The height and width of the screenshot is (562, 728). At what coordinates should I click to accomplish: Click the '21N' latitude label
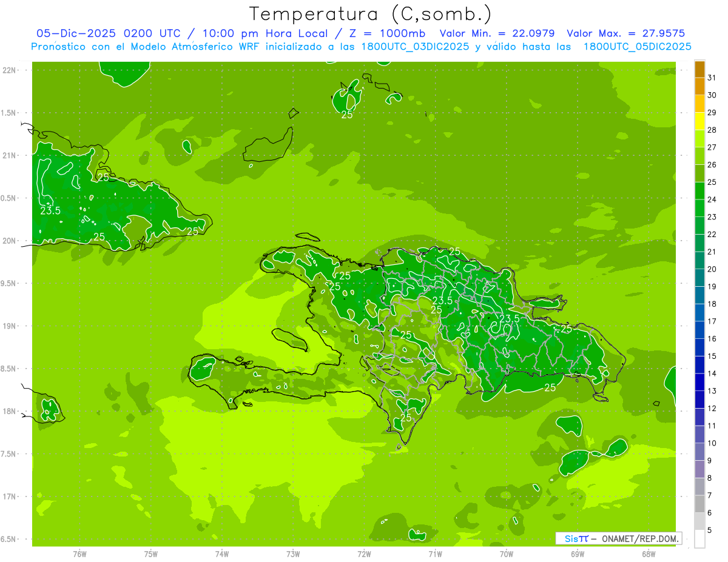coord(10,155)
